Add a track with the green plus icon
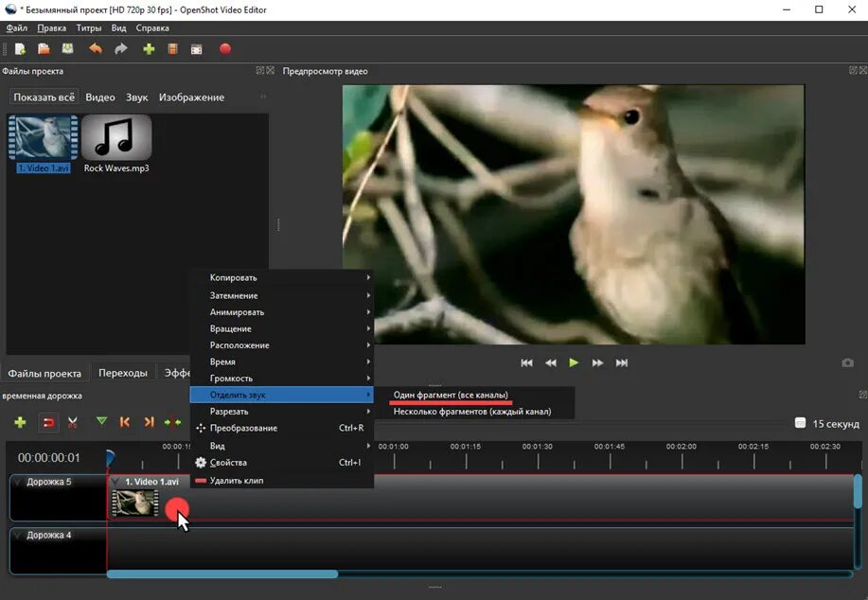The height and width of the screenshot is (600, 868). click(20, 422)
